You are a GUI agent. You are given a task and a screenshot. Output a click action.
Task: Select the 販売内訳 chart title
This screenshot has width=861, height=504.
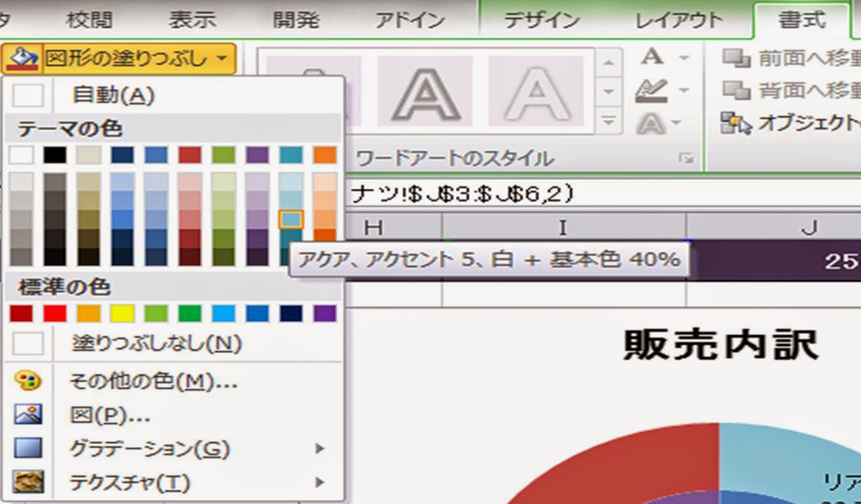tap(720, 344)
